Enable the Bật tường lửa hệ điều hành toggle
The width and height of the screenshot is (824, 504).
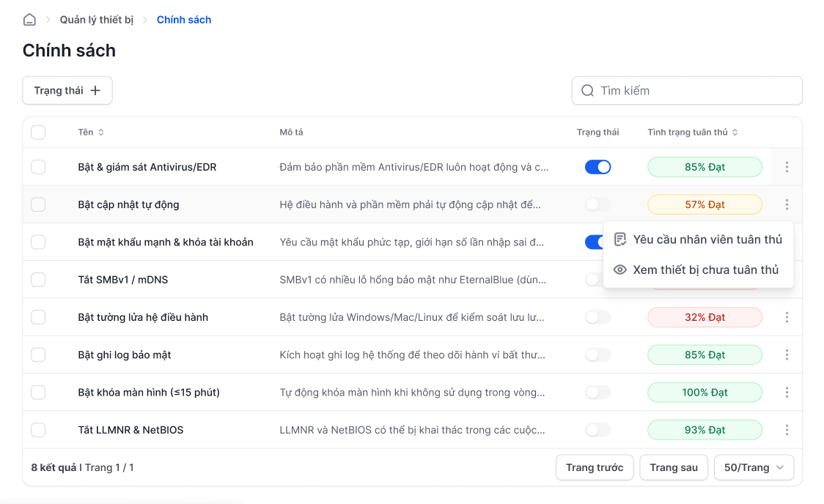[x=598, y=317]
